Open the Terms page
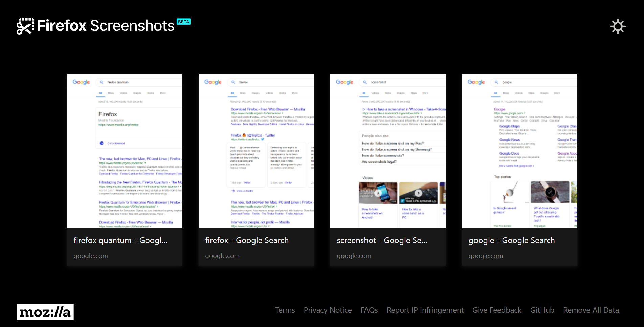Screen dimensions: 644x327 [x=285, y=310]
